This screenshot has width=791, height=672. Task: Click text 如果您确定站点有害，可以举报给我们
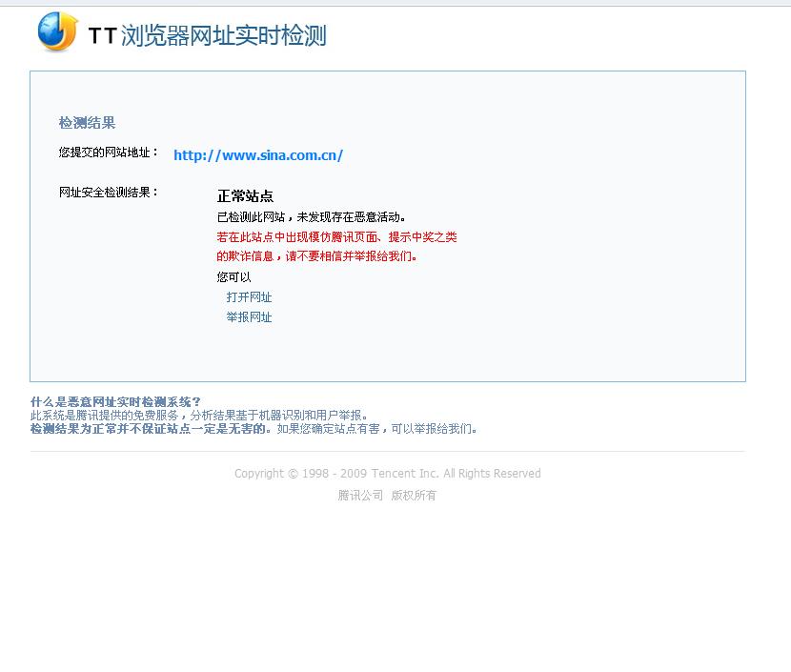(377, 429)
